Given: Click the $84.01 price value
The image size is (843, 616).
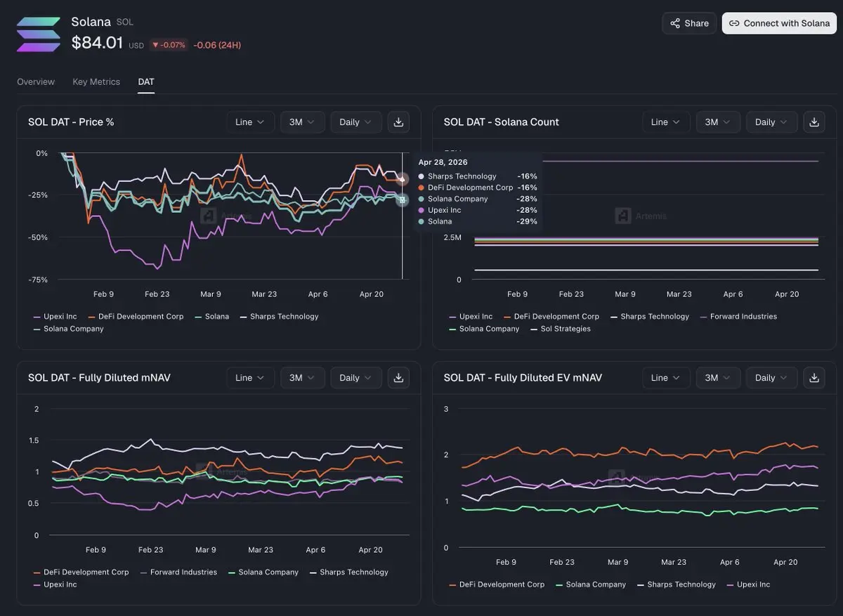Looking at the screenshot, I should (x=97, y=43).
